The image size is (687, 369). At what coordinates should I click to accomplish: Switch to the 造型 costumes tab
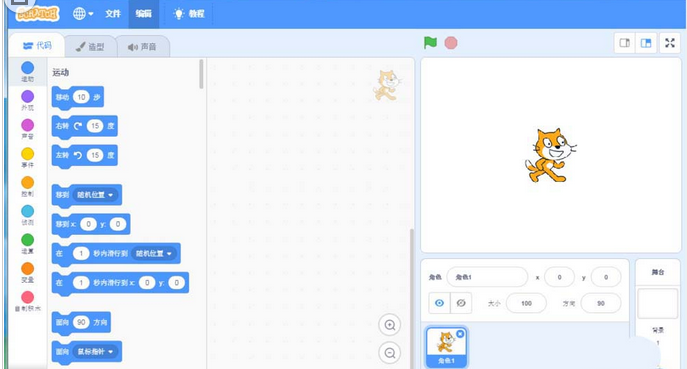(90, 46)
